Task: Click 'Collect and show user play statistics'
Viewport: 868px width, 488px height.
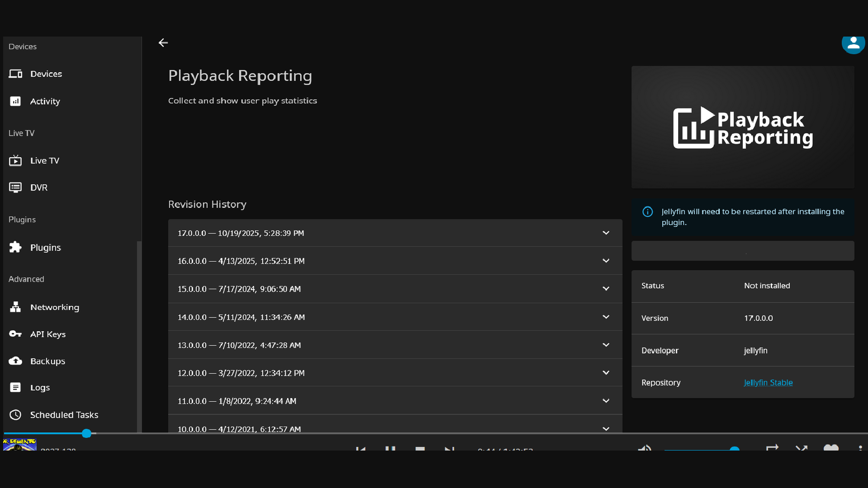Action: tap(243, 101)
